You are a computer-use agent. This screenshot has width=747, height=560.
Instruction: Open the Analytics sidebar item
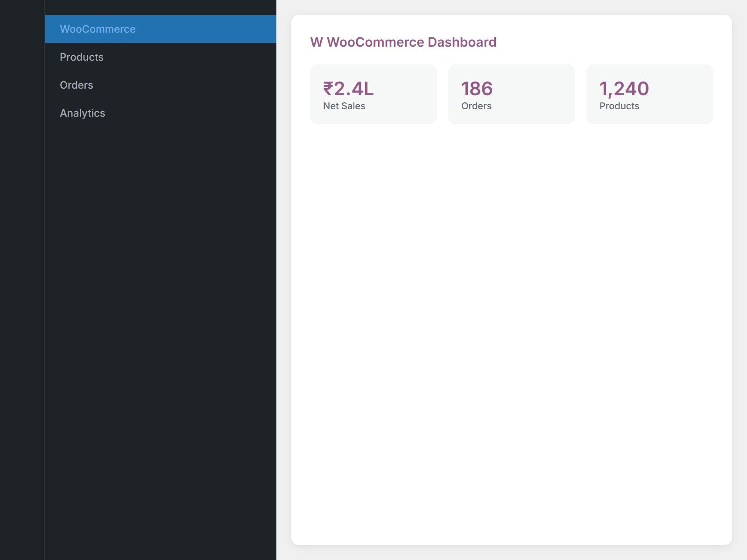point(160,113)
